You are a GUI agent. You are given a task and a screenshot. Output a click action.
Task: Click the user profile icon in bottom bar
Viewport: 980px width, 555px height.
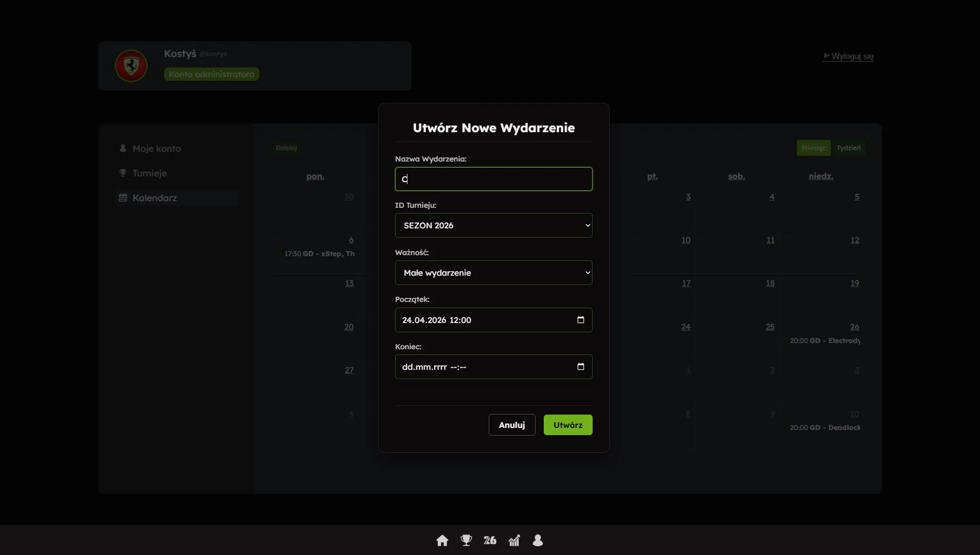tap(538, 540)
